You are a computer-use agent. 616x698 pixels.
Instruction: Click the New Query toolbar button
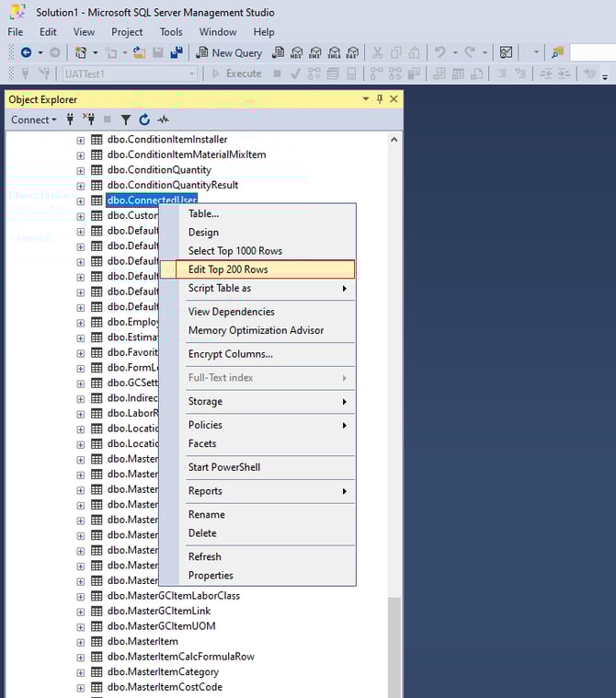[229, 52]
